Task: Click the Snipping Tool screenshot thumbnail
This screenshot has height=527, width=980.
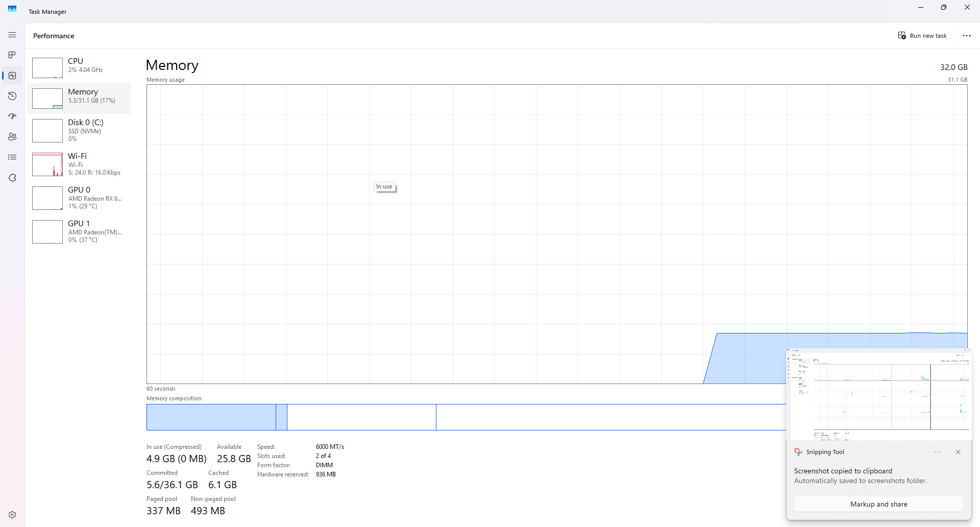Action: (x=879, y=395)
